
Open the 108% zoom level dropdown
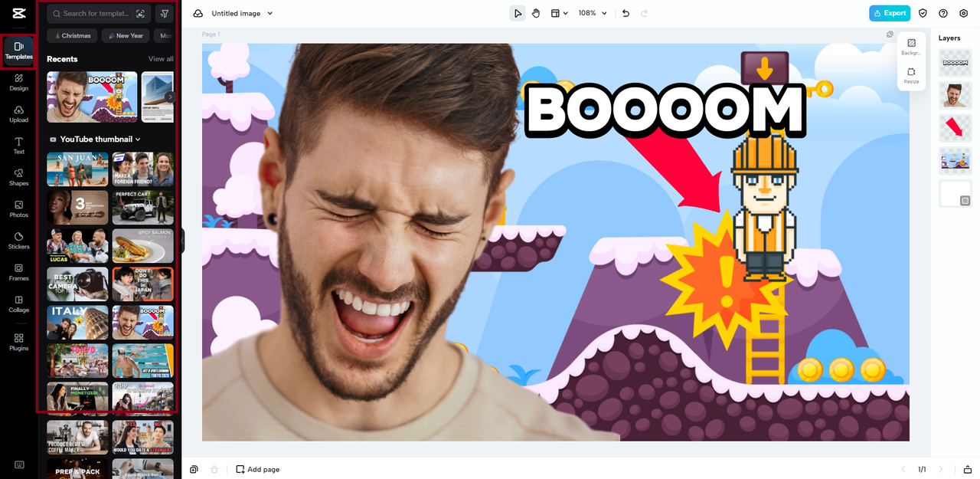click(593, 13)
